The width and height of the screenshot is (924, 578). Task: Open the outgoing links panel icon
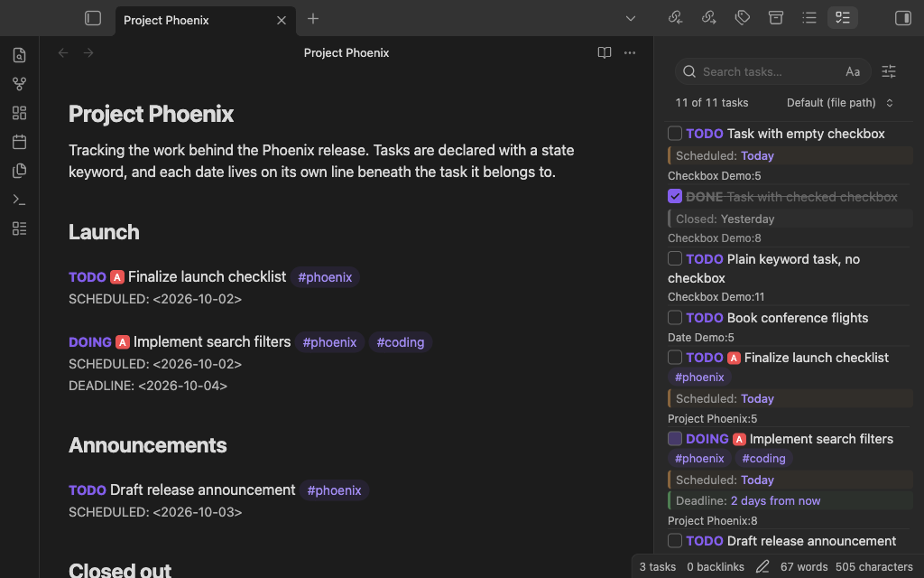point(709,18)
